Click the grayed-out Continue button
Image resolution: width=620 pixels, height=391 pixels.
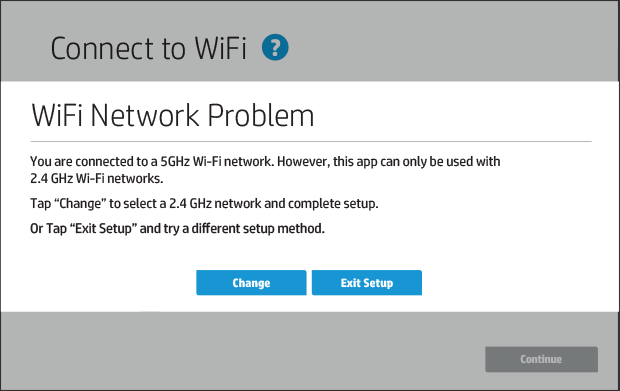[x=541, y=359]
